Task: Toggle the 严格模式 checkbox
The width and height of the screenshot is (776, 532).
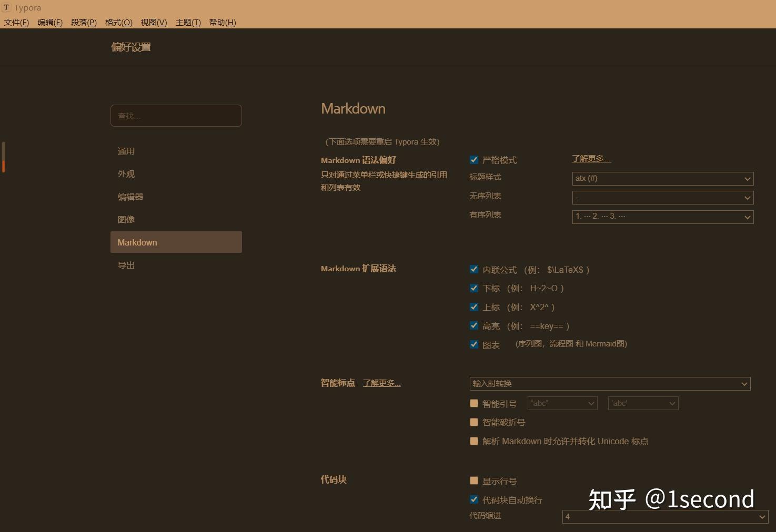Action: click(x=474, y=160)
